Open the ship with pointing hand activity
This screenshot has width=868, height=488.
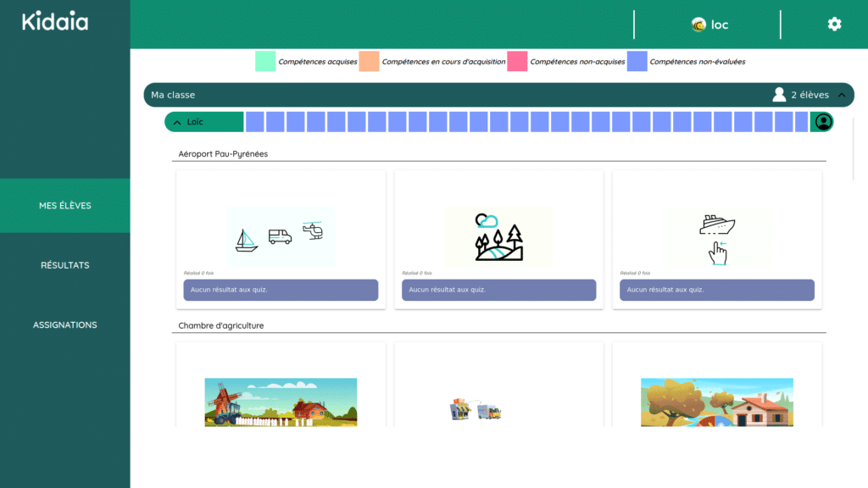717,236
